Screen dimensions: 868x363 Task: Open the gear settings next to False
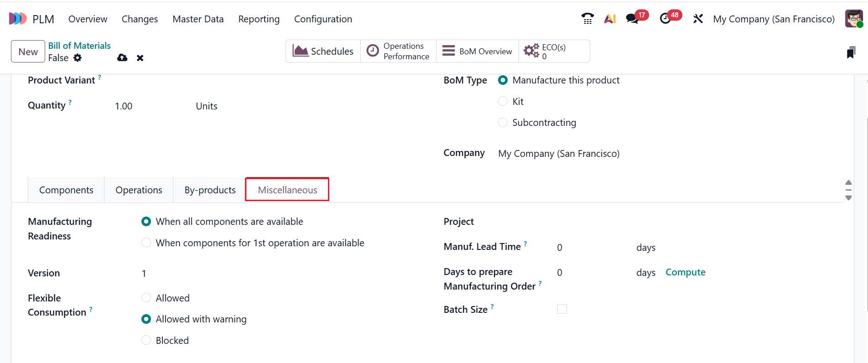click(78, 58)
